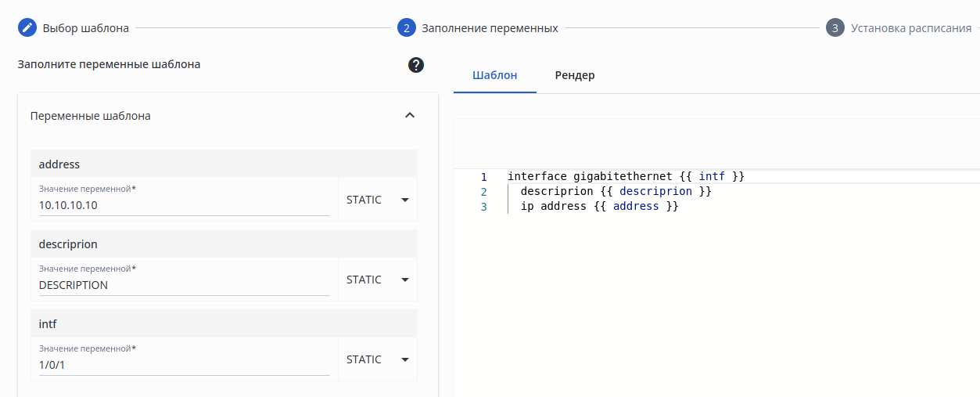Image resolution: width=980 pixels, height=397 pixels.
Task: Click the descriprion value field DESCRIPTION
Action: tap(184, 285)
